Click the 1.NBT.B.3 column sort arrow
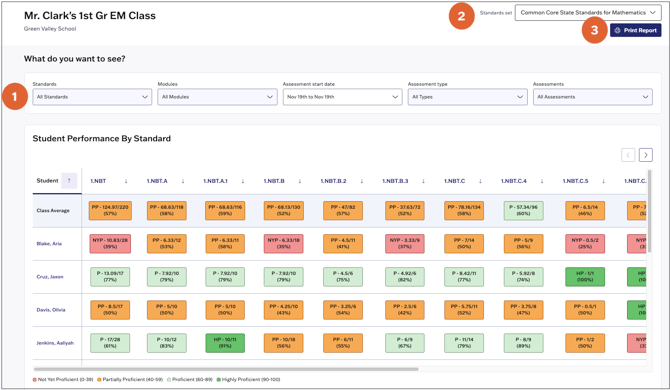Viewport: 670px width, 390px height. (x=423, y=181)
